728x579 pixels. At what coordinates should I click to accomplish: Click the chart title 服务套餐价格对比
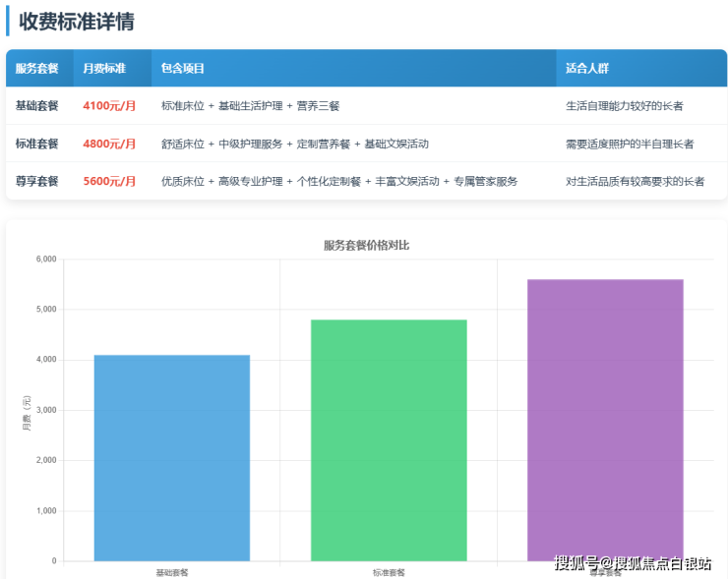(x=366, y=245)
